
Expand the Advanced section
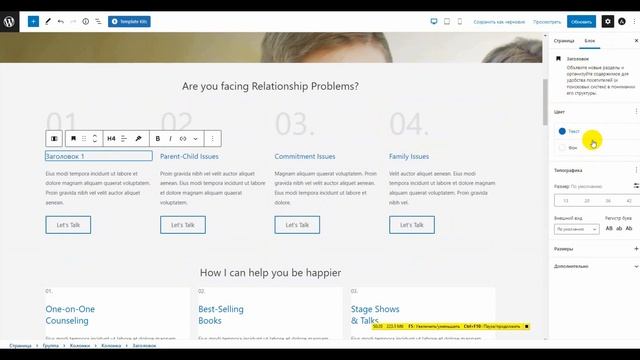596,266
